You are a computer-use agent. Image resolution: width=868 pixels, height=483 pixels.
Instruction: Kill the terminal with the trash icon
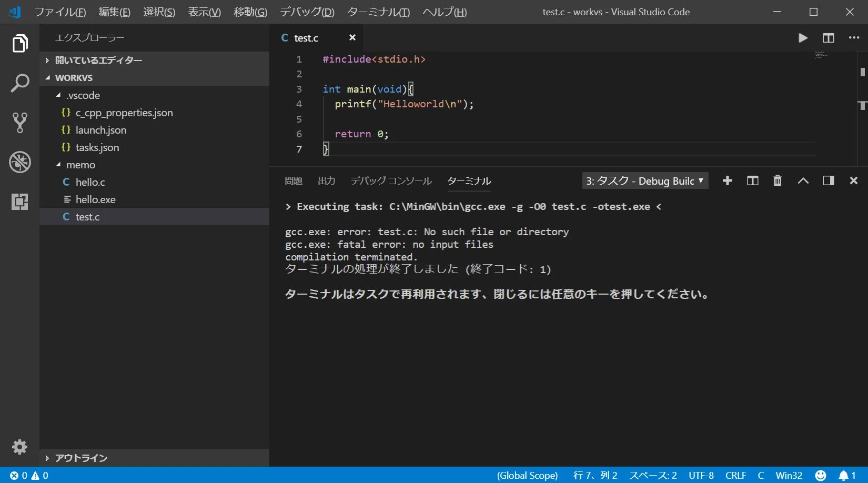tap(778, 181)
